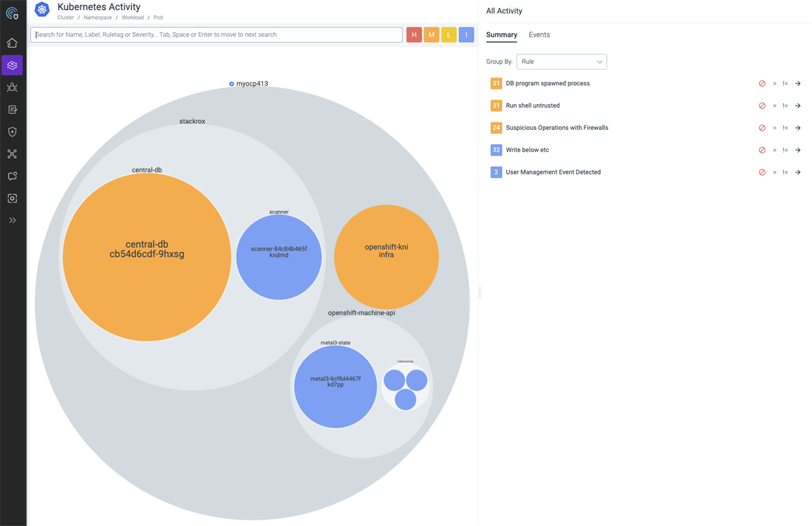Open the feedback chat icon in the sidebar

click(12, 176)
